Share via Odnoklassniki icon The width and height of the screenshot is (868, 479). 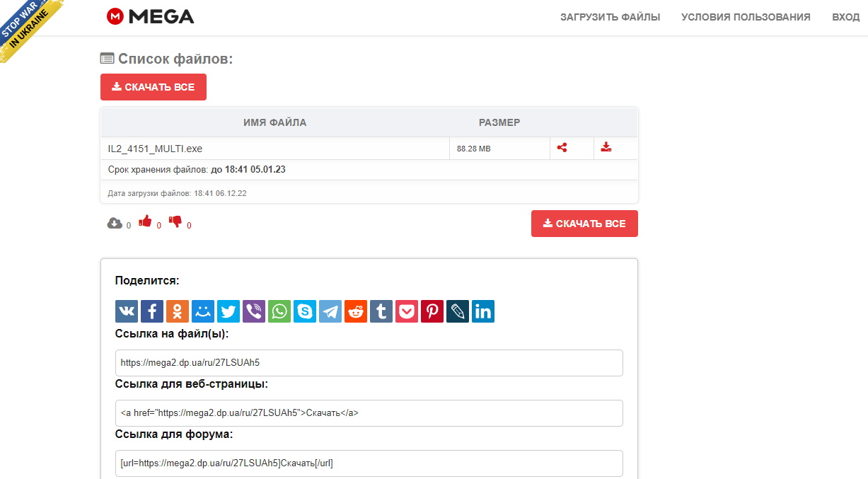[178, 311]
